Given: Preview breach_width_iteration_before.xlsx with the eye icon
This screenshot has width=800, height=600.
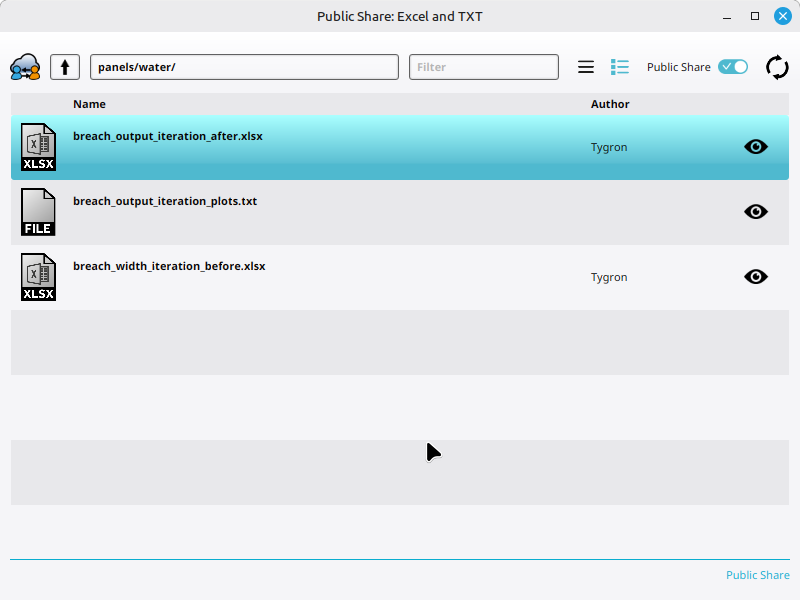Looking at the screenshot, I should [x=756, y=276].
